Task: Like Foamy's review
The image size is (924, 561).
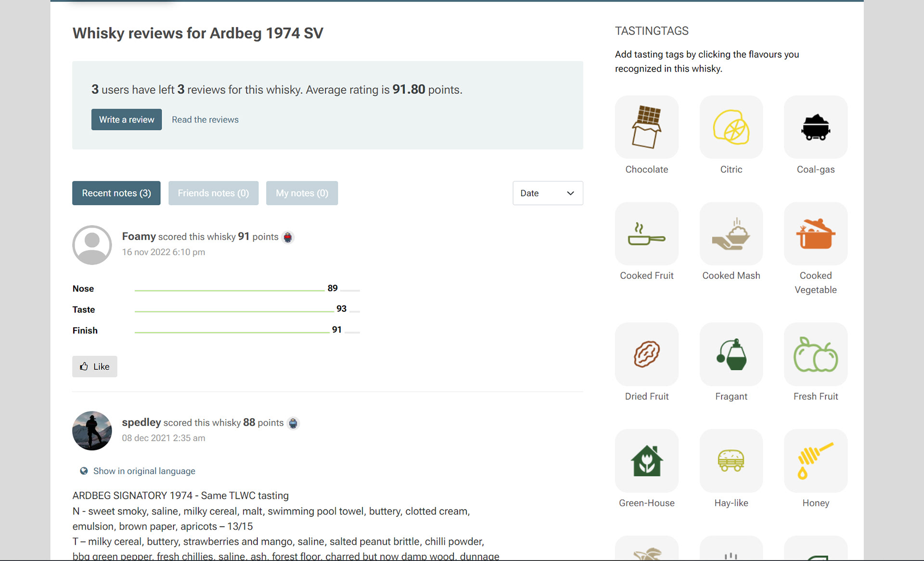Action: coord(95,367)
